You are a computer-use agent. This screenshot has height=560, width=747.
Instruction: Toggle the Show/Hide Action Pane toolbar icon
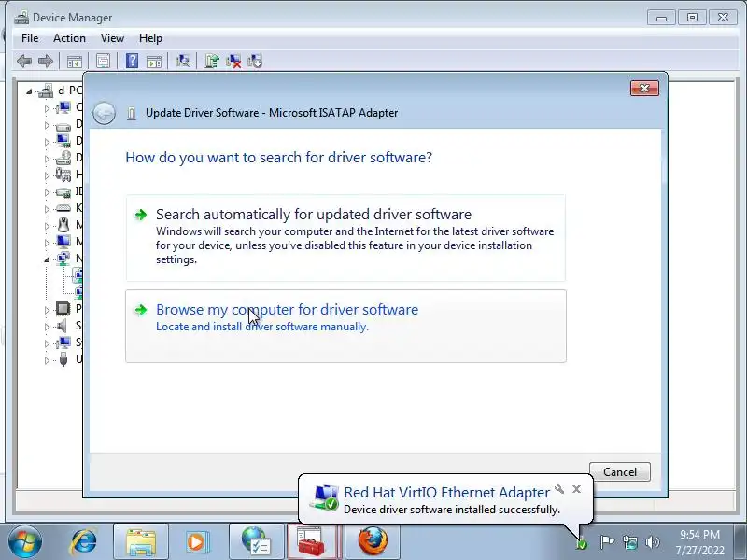pyautogui.click(x=154, y=61)
